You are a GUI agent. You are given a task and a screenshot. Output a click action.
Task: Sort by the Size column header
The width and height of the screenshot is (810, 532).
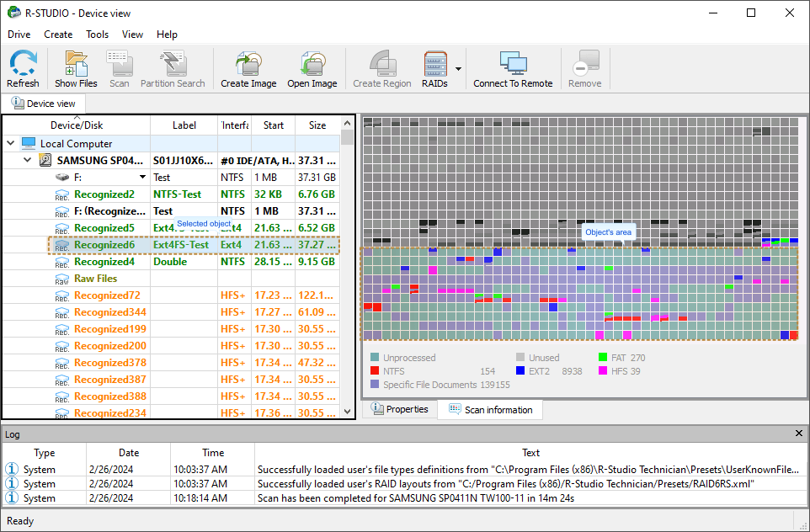point(317,125)
